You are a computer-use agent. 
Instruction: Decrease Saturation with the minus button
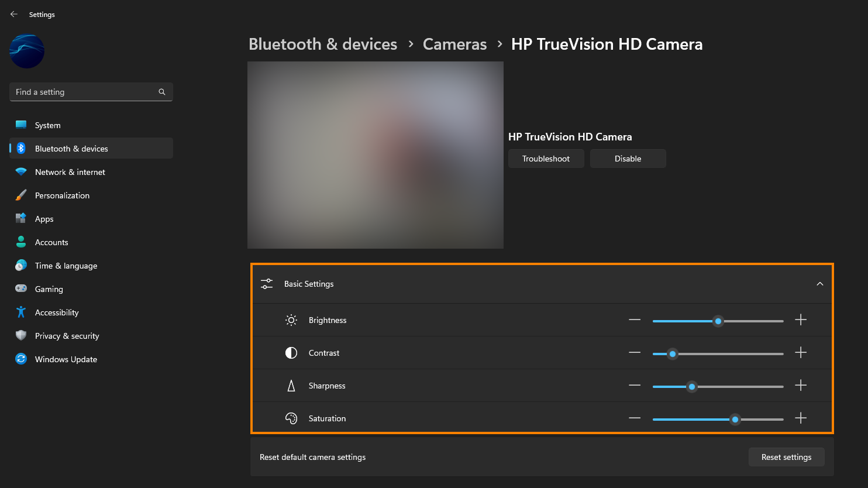click(x=635, y=418)
